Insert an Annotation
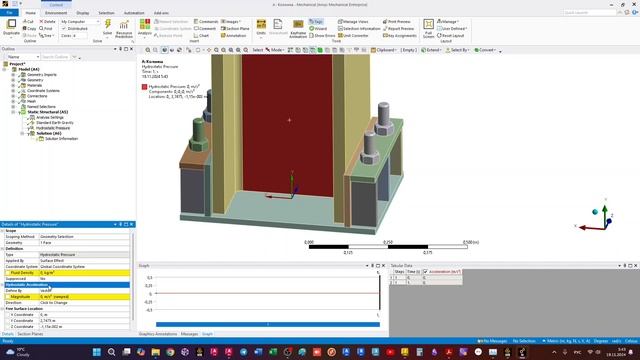The image size is (640, 360). pyautogui.click(x=233, y=36)
